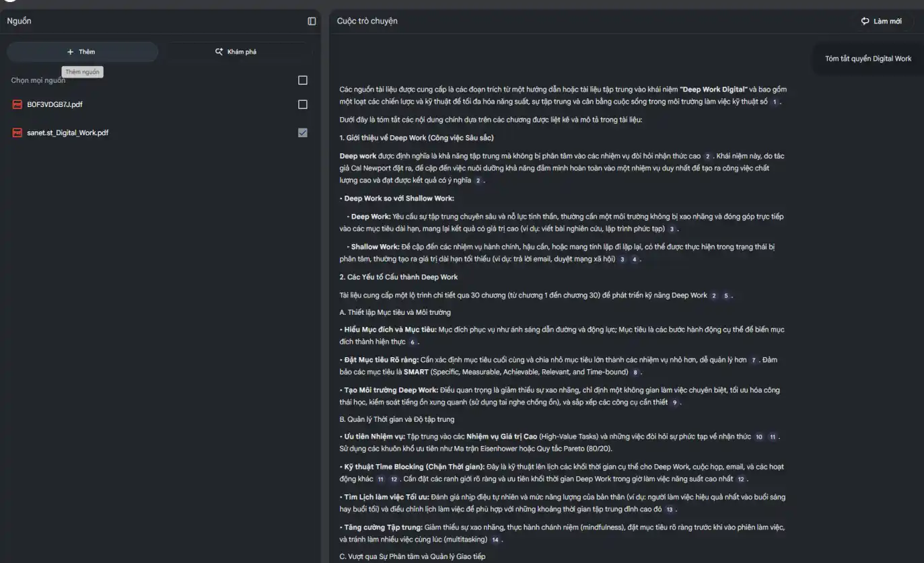
Task: Collapse the Nguồn sources panel
Action: pos(312,22)
